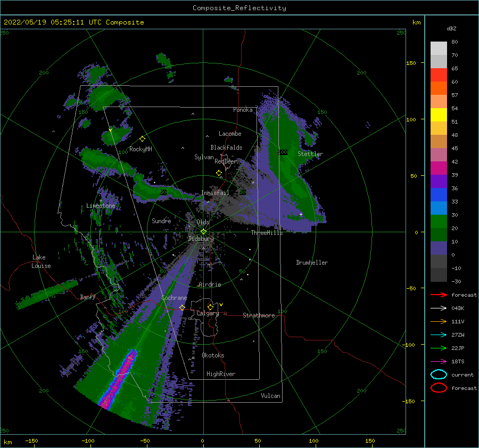The image size is (479, 448).
Task: Click the ThreeHills town label
Action: point(267,233)
